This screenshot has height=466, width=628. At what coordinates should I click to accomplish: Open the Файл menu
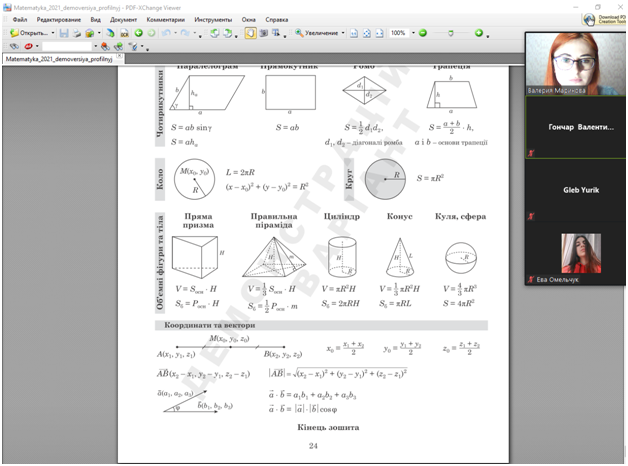pyautogui.click(x=20, y=19)
